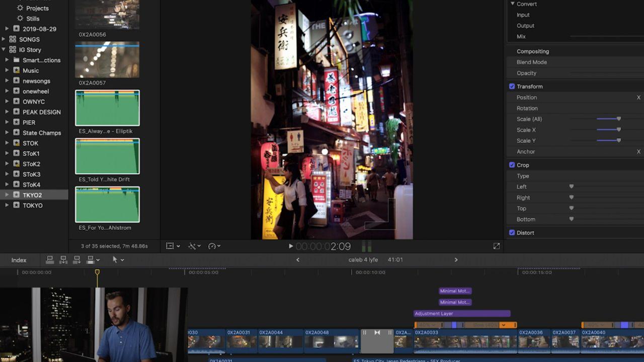Click the Crop Type row
644x362 pixels.
click(576, 176)
